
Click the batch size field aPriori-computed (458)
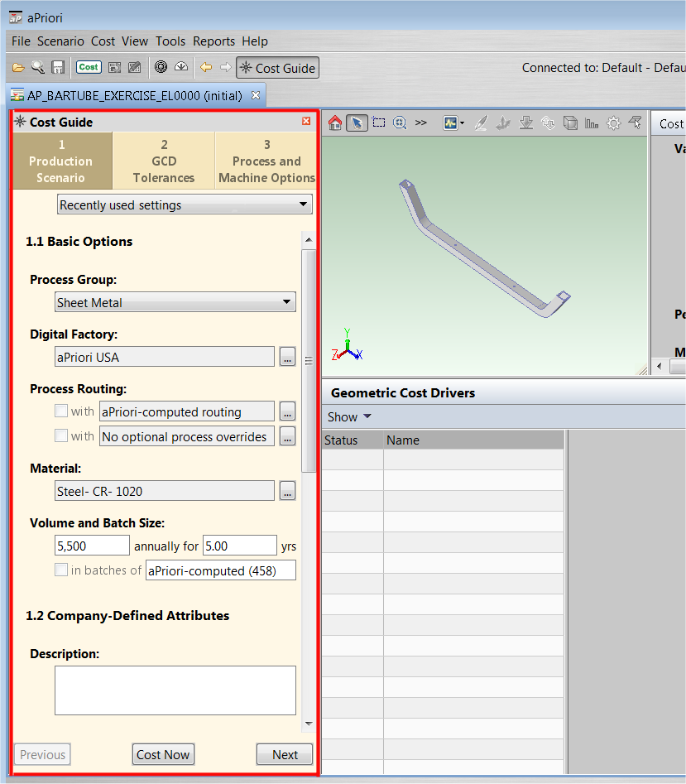coord(221,570)
